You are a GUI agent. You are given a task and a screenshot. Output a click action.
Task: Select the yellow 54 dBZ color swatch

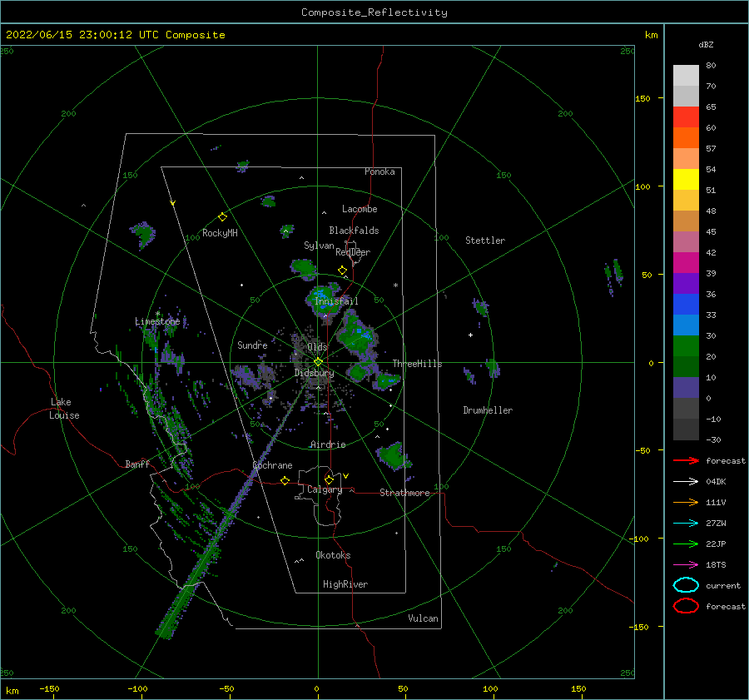coord(686,179)
